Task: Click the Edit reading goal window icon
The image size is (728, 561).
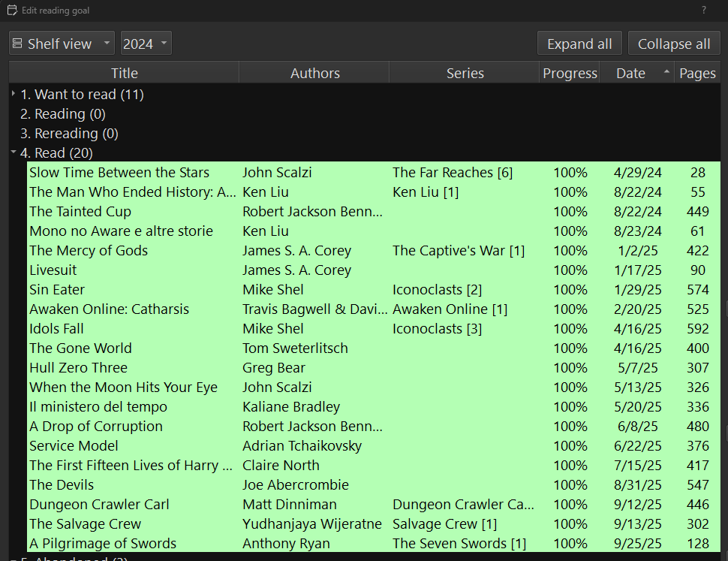Action: [12, 11]
